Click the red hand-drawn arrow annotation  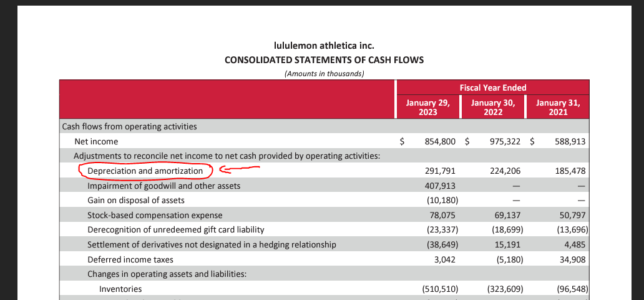(239, 168)
